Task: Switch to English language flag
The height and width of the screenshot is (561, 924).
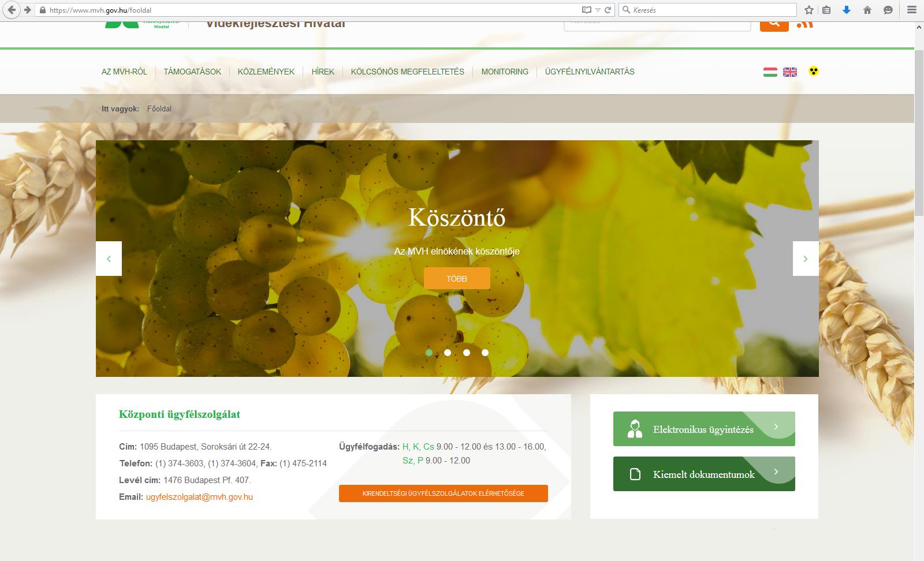Action: tap(790, 72)
